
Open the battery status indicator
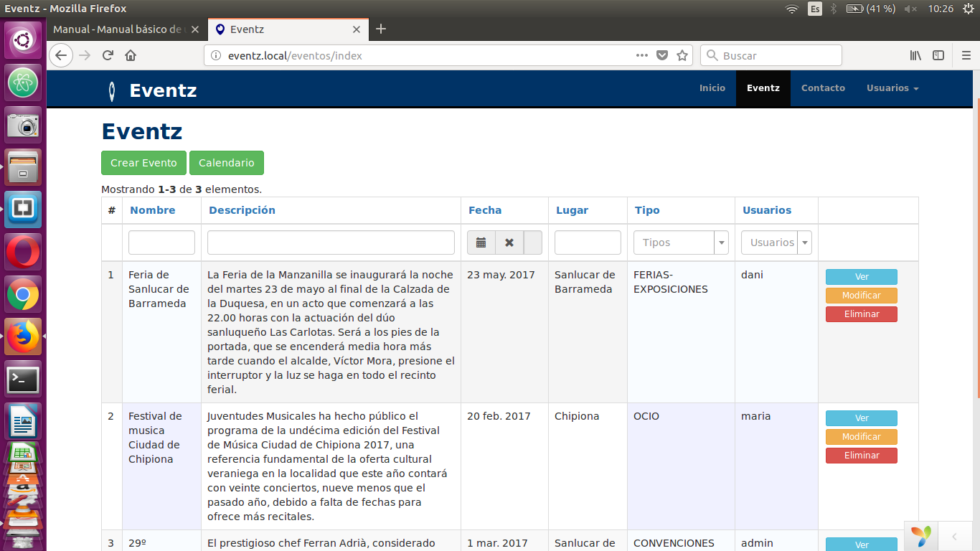point(871,9)
